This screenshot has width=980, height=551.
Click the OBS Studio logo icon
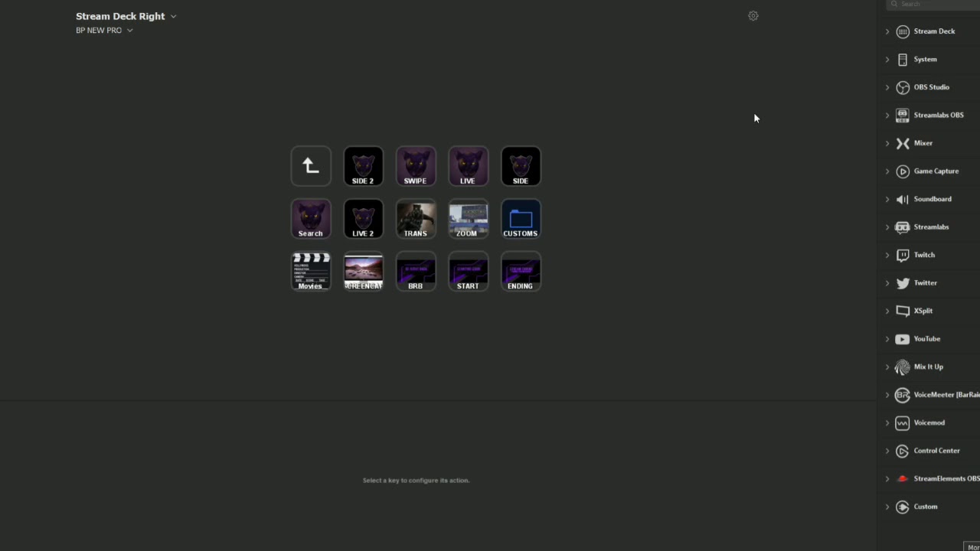click(903, 87)
